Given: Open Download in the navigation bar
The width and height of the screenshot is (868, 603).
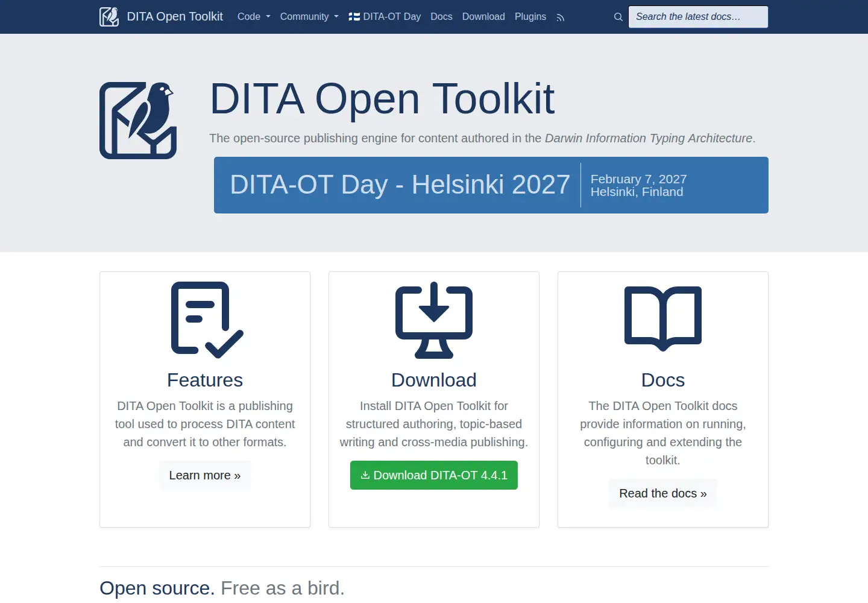Looking at the screenshot, I should (x=483, y=17).
